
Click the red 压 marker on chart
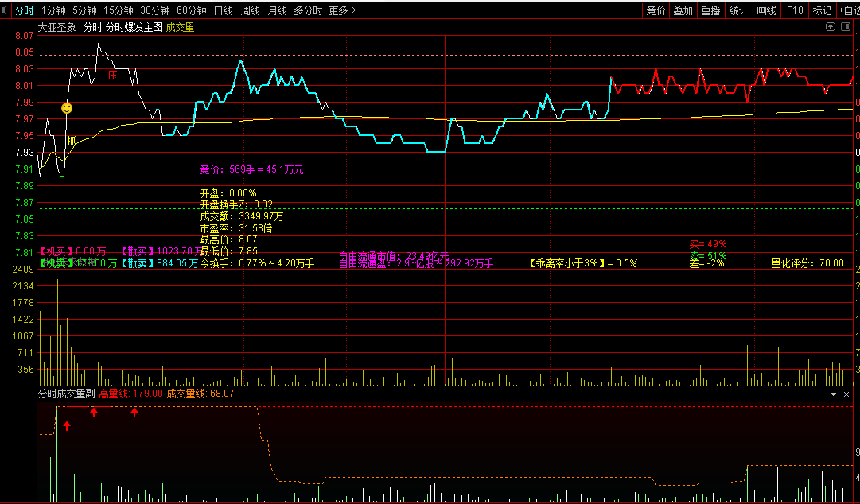pos(112,76)
